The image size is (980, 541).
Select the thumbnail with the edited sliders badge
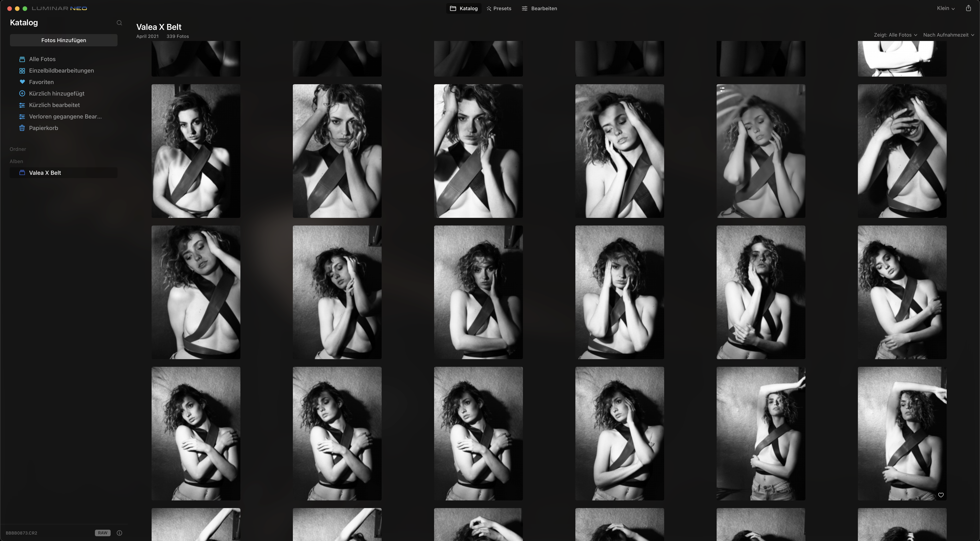pyautogui.click(x=761, y=151)
